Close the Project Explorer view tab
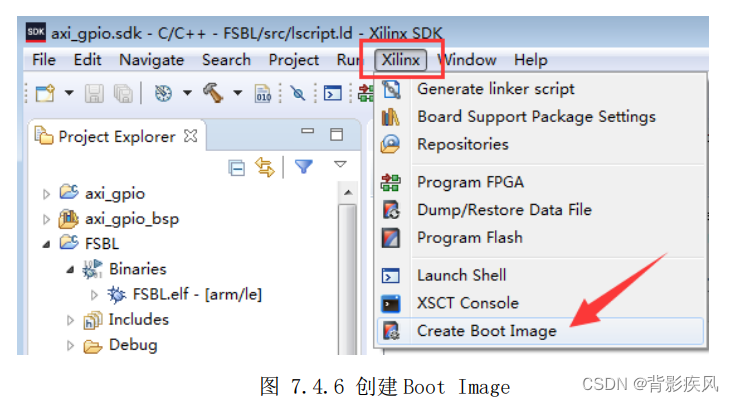The height and width of the screenshot is (402, 734). coord(191,136)
